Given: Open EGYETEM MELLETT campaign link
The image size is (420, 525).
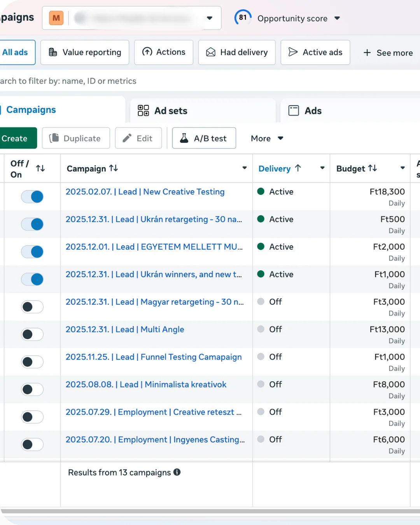Looking at the screenshot, I should (x=154, y=247).
